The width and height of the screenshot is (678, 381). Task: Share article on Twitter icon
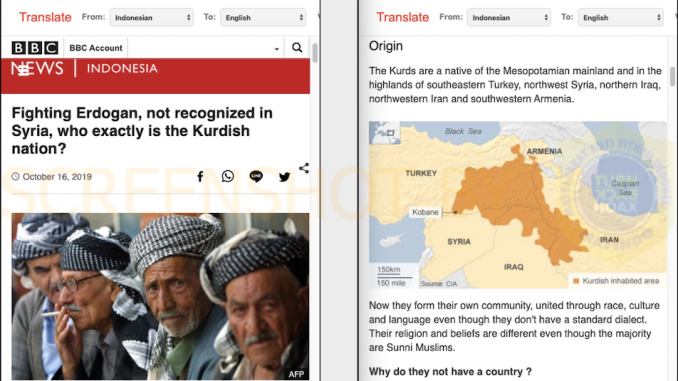pos(284,176)
